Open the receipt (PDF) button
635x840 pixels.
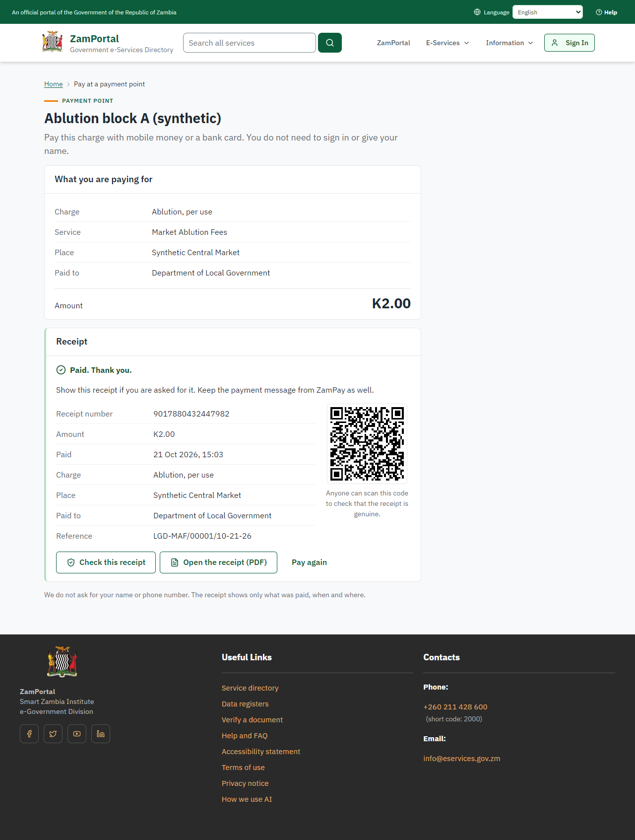coord(218,562)
